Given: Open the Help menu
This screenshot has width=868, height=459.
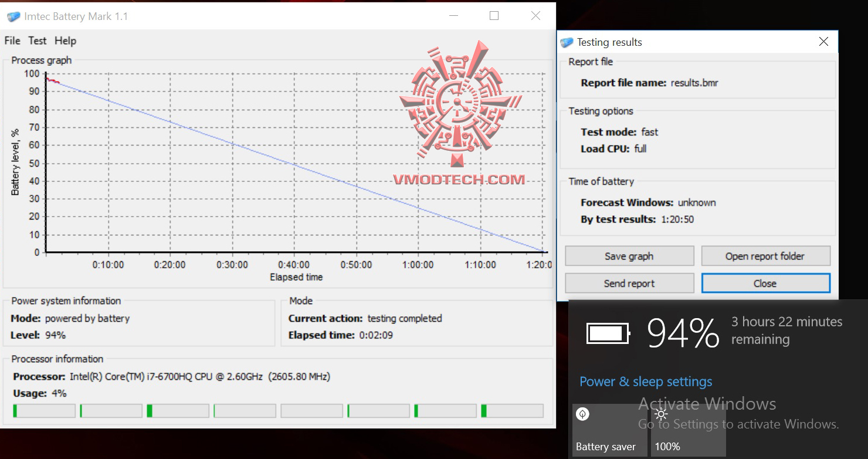Looking at the screenshot, I should [65, 41].
